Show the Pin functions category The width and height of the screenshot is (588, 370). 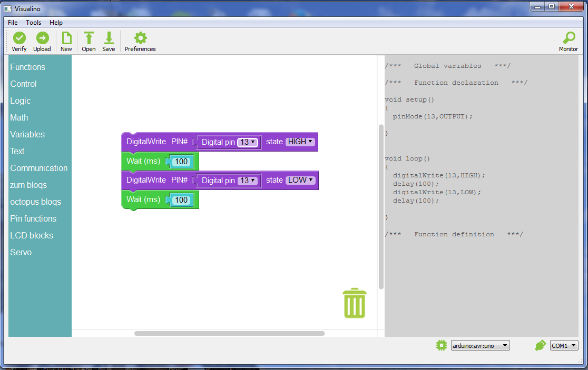click(x=33, y=219)
